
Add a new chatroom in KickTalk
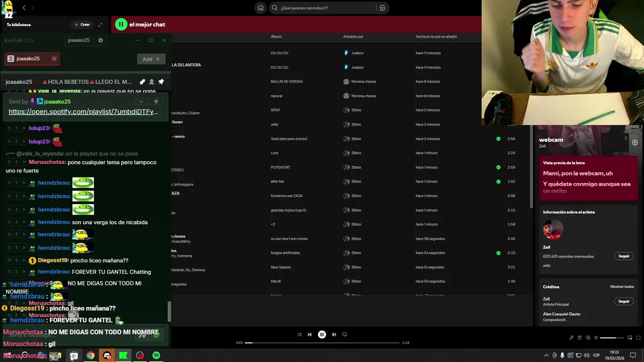point(151,59)
